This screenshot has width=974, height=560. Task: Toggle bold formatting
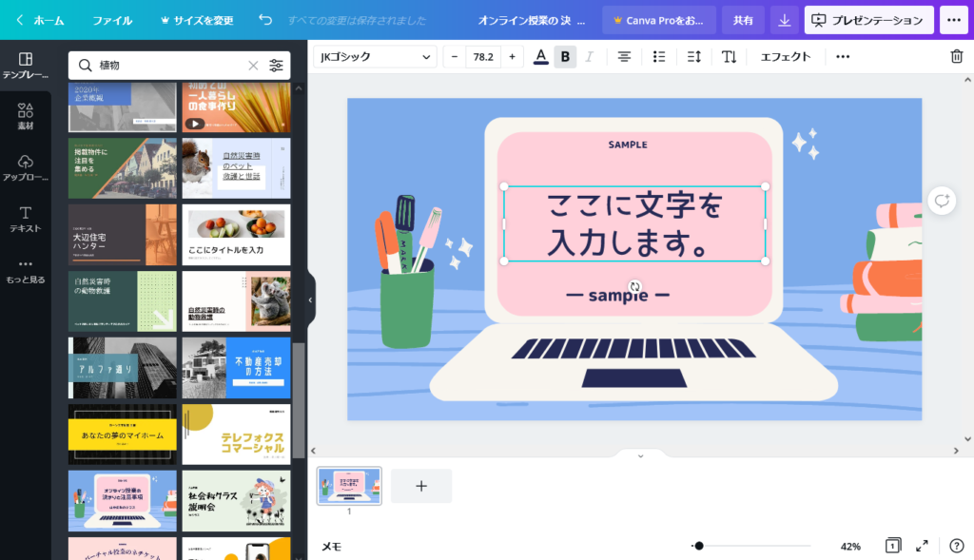coord(565,56)
